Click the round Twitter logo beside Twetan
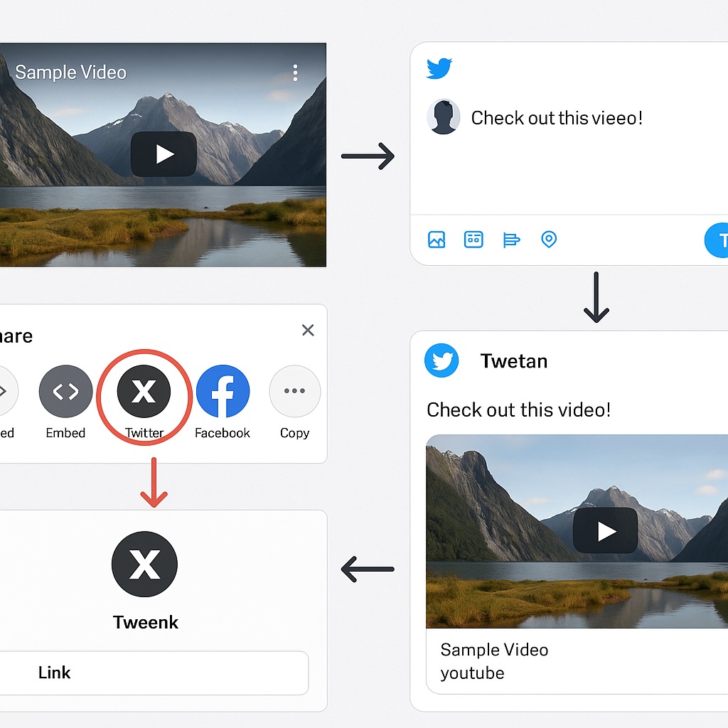This screenshot has height=728, width=728. pyautogui.click(x=441, y=360)
